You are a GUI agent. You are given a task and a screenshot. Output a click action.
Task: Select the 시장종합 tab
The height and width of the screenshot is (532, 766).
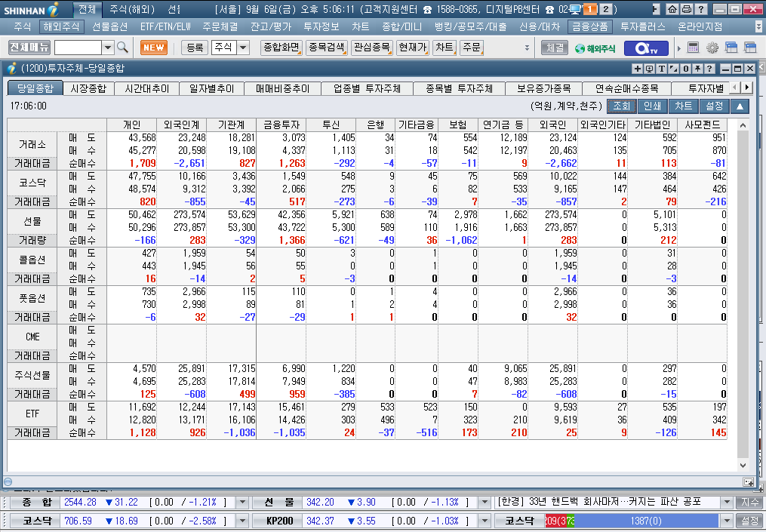[x=88, y=88]
